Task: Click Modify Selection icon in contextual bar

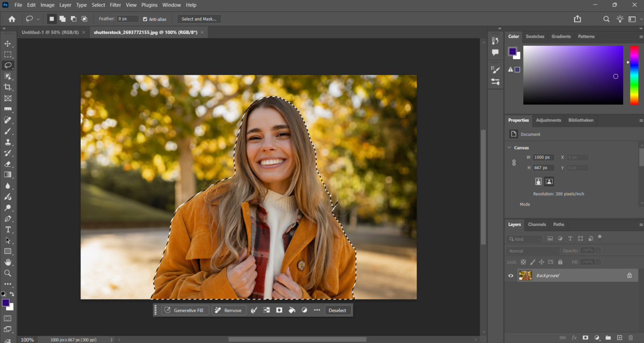Action: 254,310
